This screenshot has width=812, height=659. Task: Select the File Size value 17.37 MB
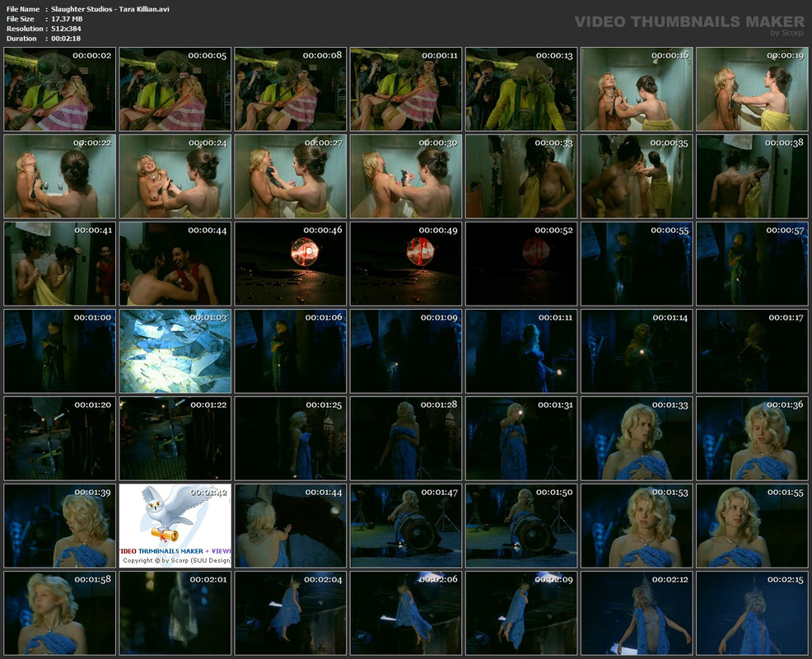coord(67,19)
